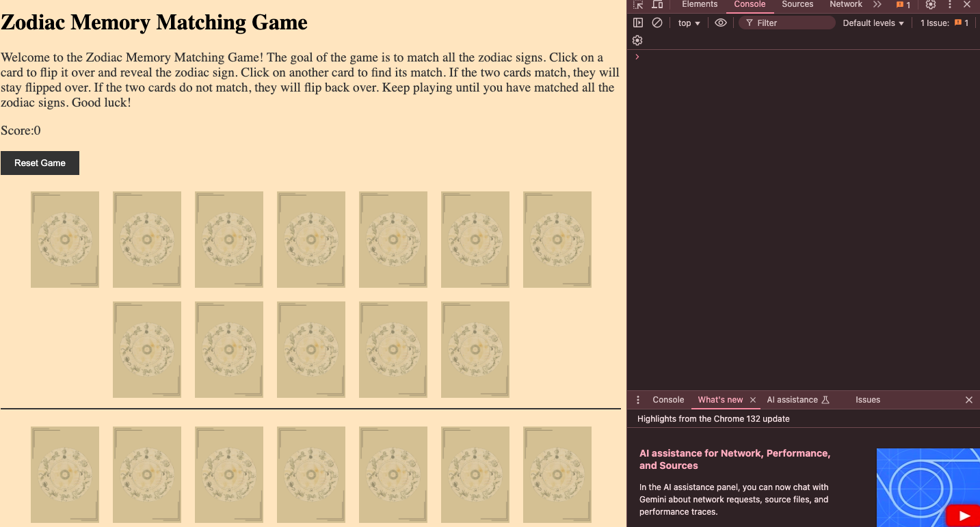The width and height of the screenshot is (980, 527).
Task: Show the console sidebar panel icon
Action: click(x=638, y=23)
